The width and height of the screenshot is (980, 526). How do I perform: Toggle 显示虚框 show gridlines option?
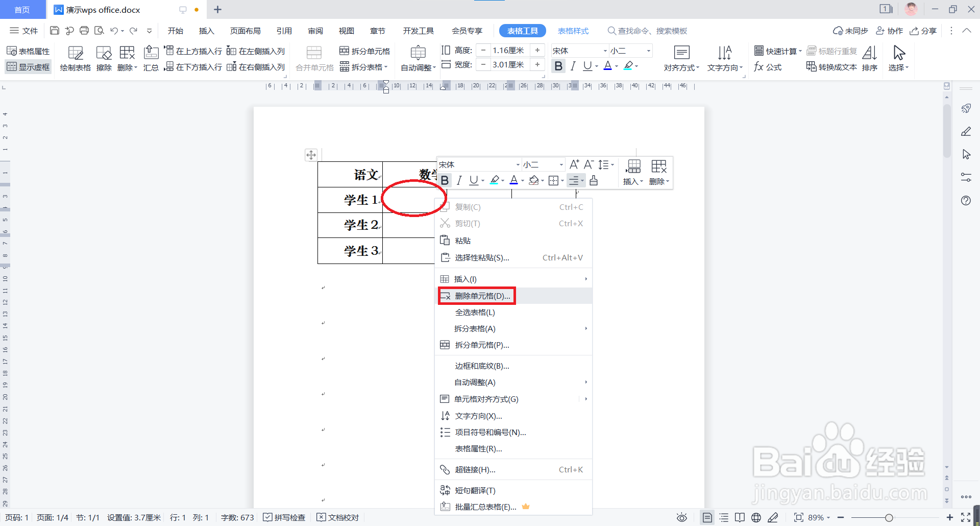(28, 66)
